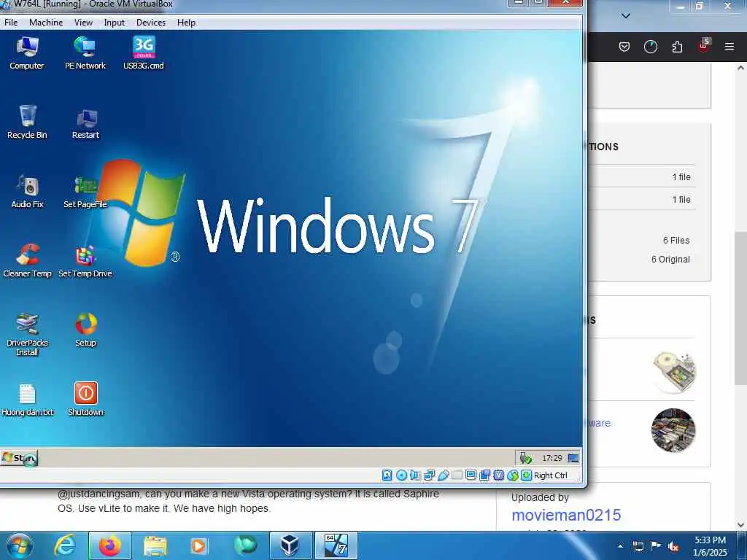The width and height of the screenshot is (747, 560).
Task: Open VirtualBox Devices menu
Action: click(x=151, y=23)
